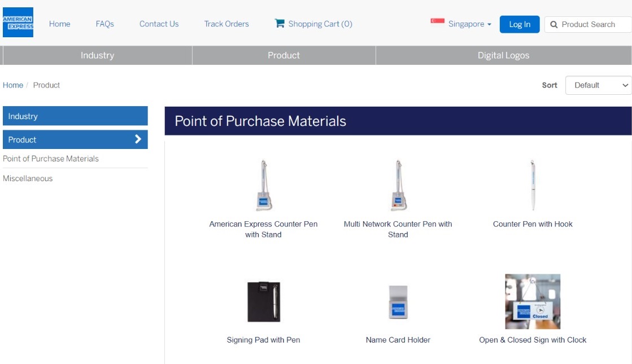Click the American Express logo
Viewport: 632px width, 364px height.
(x=18, y=23)
